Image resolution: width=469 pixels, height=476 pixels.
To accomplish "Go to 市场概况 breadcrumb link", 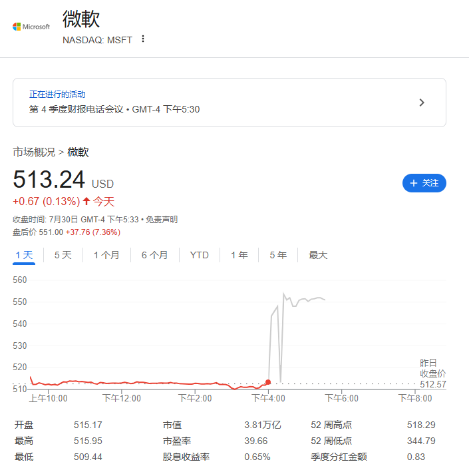I will [x=34, y=152].
